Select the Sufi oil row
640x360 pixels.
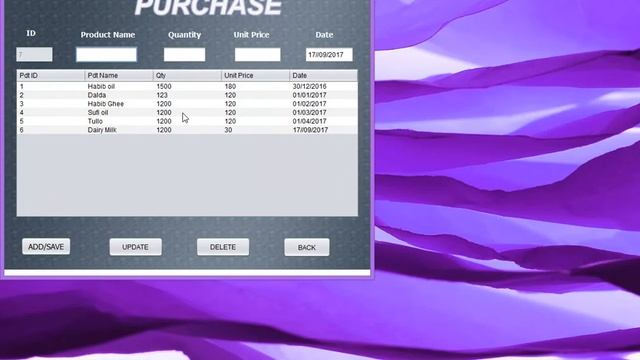click(187, 112)
